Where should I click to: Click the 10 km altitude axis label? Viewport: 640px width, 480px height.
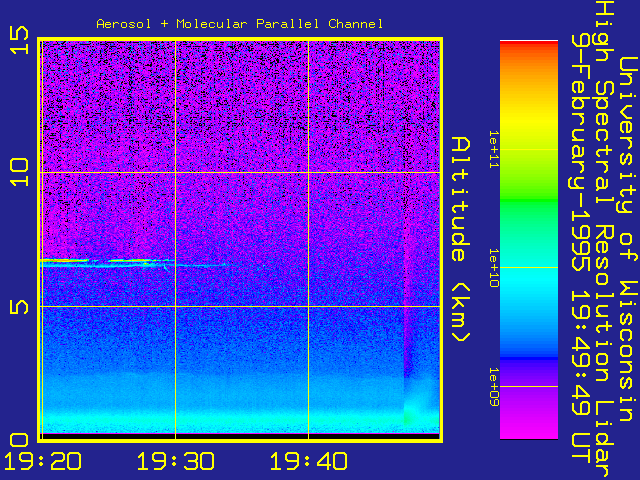point(20,172)
